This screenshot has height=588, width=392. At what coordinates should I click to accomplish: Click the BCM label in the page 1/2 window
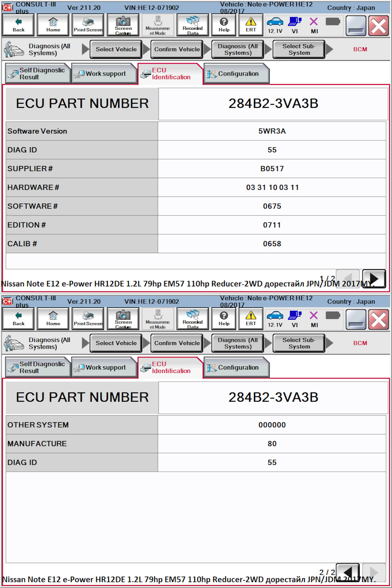[360, 49]
